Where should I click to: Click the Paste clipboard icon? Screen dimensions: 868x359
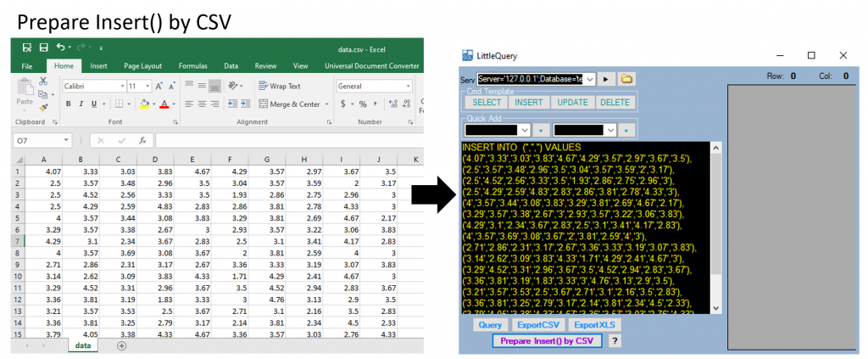(25, 87)
